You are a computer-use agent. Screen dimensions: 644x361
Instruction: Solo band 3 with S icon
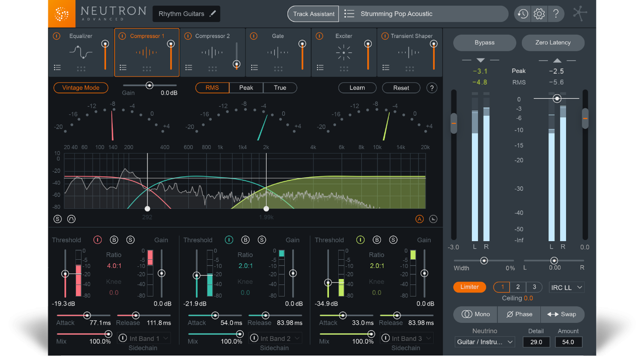[393, 240]
